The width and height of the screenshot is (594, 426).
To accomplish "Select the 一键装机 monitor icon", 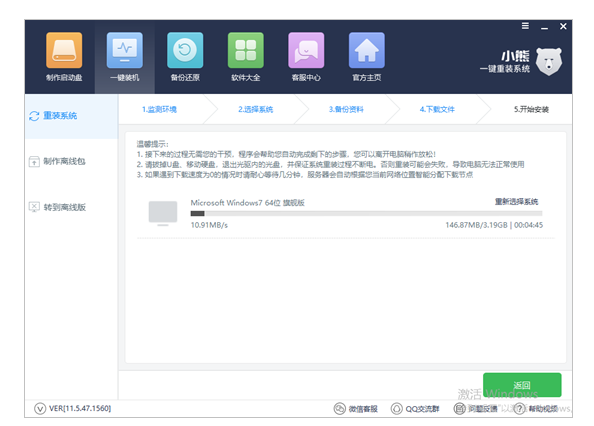I will 125,50.
